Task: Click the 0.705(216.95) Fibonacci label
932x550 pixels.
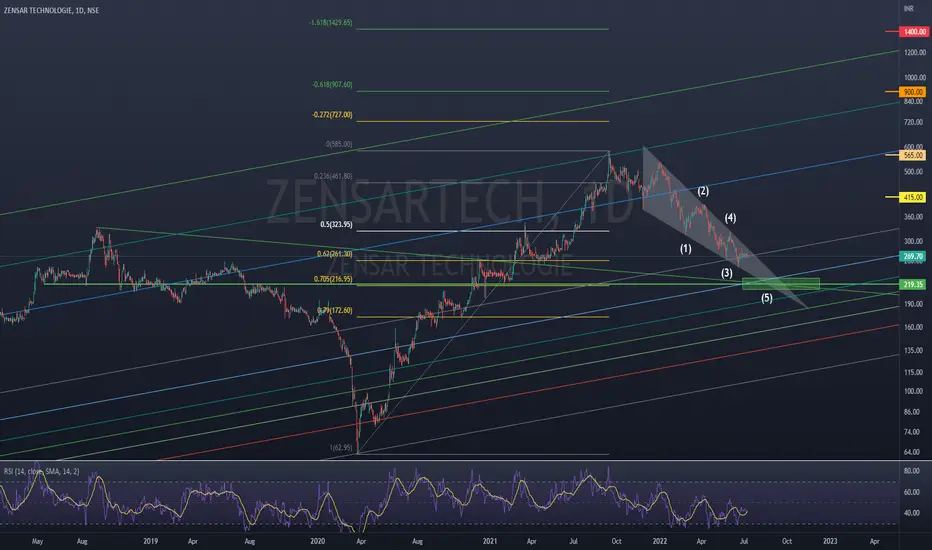Action: [x=333, y=279]
